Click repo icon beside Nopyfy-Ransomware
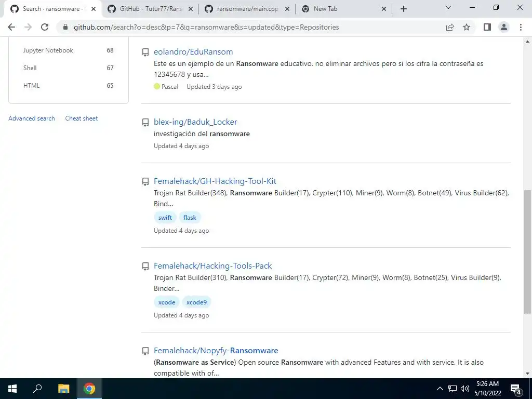 pos(145,351)
